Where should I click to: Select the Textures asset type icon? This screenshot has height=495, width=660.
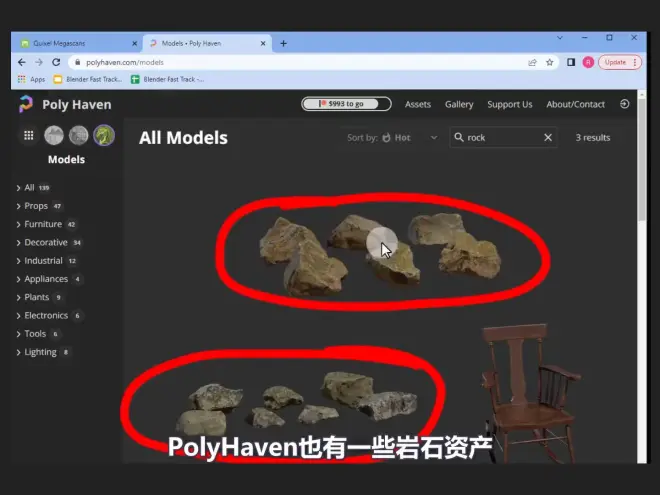click(79, 136)
